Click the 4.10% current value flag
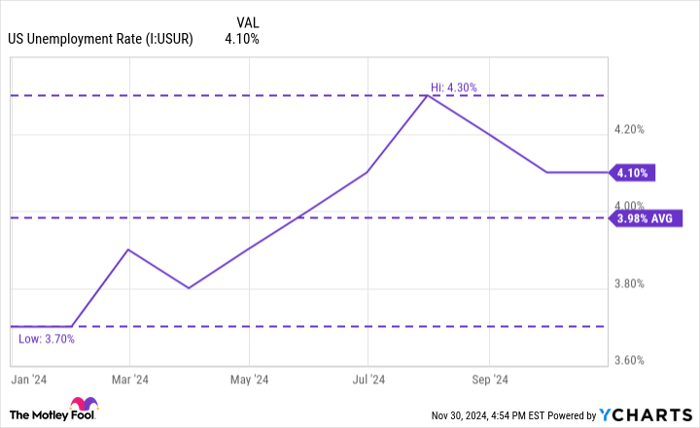The height and width of the screenshot is (428, 700). [632, 173]
